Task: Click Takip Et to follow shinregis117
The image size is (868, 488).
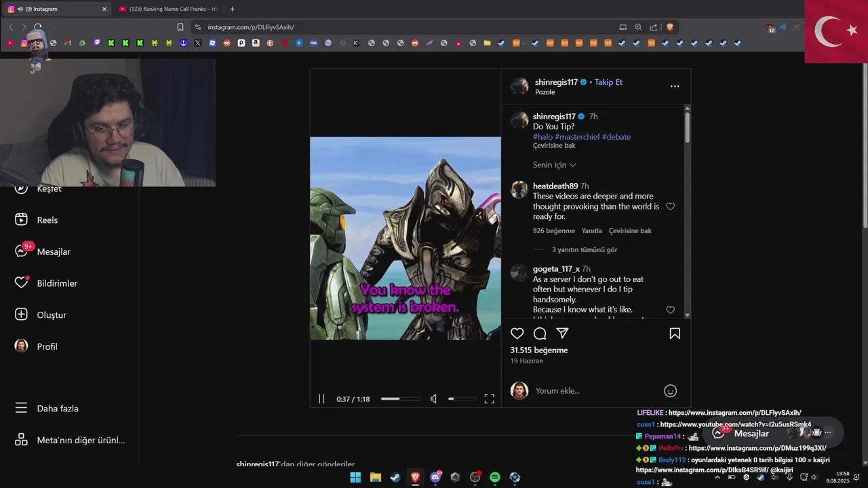Action: point(608,82)
